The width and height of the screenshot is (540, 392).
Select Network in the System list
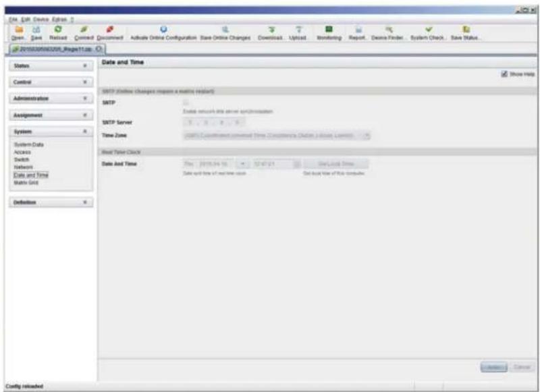(x=24, y=167)
